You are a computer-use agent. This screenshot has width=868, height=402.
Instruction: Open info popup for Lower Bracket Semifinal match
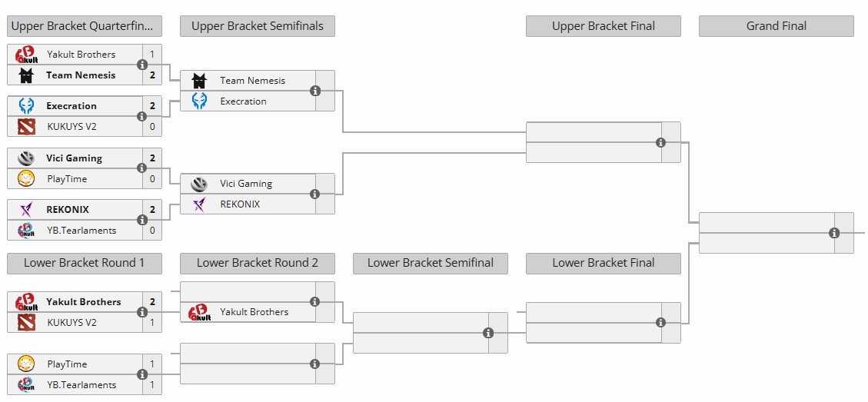click(x=488, y=333)
